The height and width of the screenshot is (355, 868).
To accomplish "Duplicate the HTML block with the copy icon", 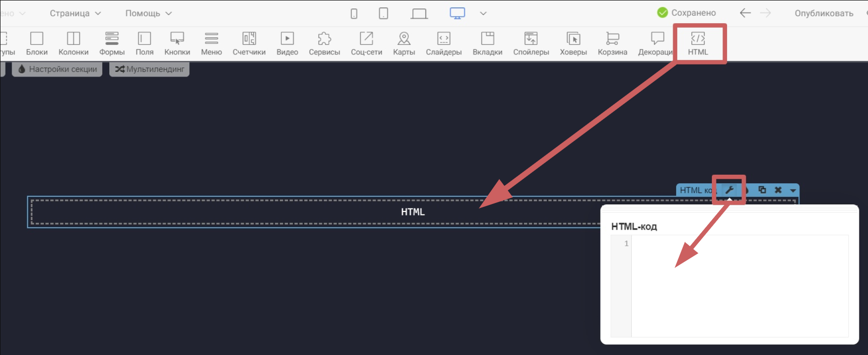I will (x=762, y=190).
